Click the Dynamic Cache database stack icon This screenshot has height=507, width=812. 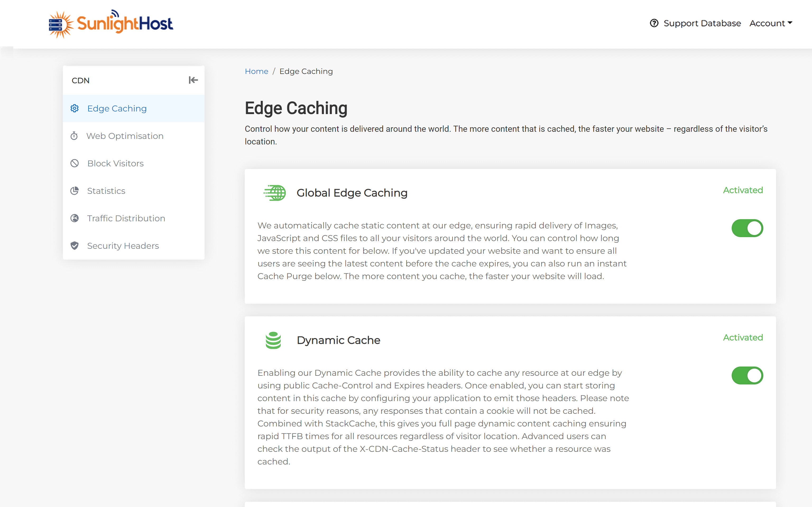point(273,340)
